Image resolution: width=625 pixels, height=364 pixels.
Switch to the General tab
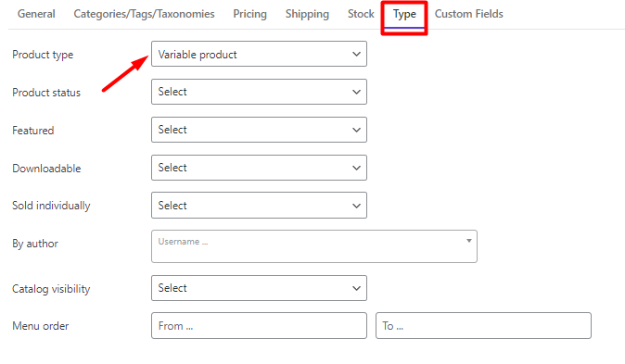tap(36, 14)
